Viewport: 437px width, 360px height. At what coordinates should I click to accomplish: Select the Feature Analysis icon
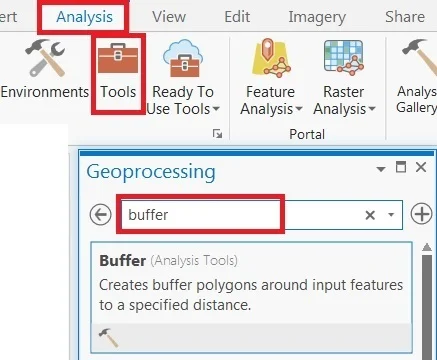[x=271, y=58]
